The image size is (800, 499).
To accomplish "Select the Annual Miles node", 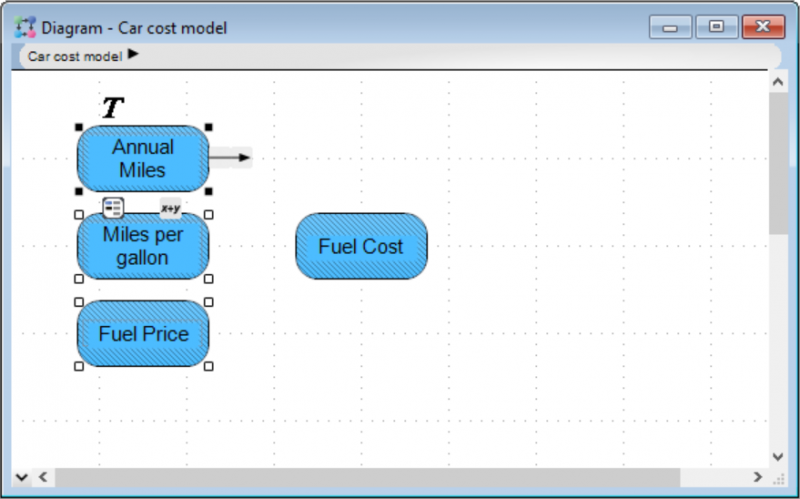I will pyautogui.click(x=143, y=159).
